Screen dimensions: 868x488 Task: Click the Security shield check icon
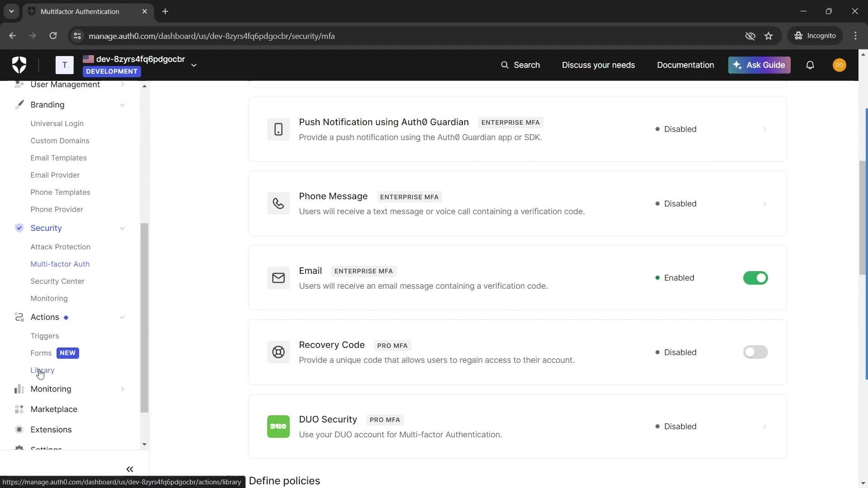coord(19,228)
